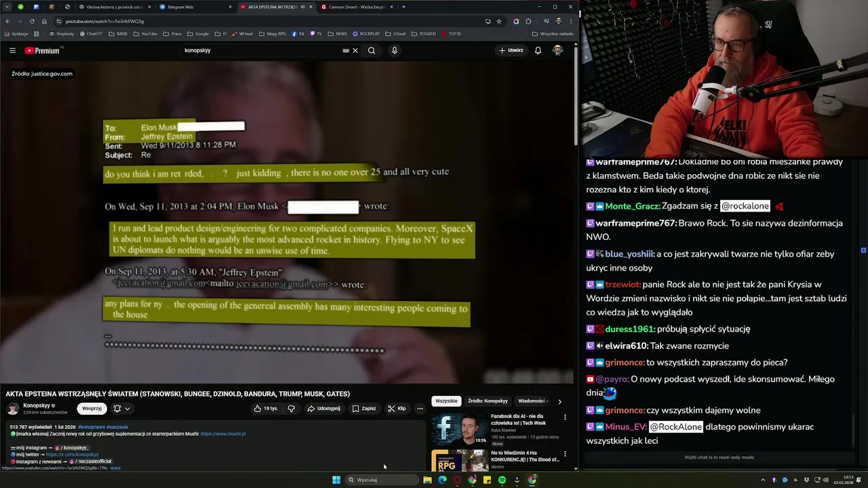Select the Źródło: Konopskyy filter chip
Screen dimensions: 868x488
click(x=488, y=401)
